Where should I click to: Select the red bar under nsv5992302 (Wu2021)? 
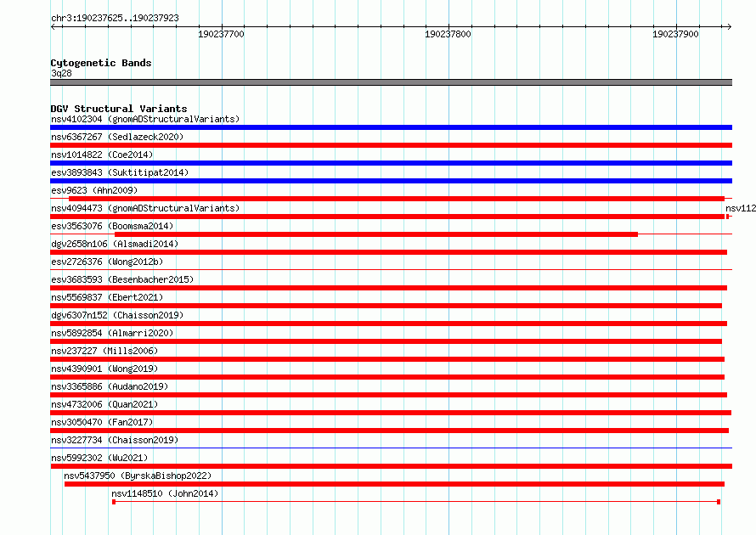[x=391, y=466]
